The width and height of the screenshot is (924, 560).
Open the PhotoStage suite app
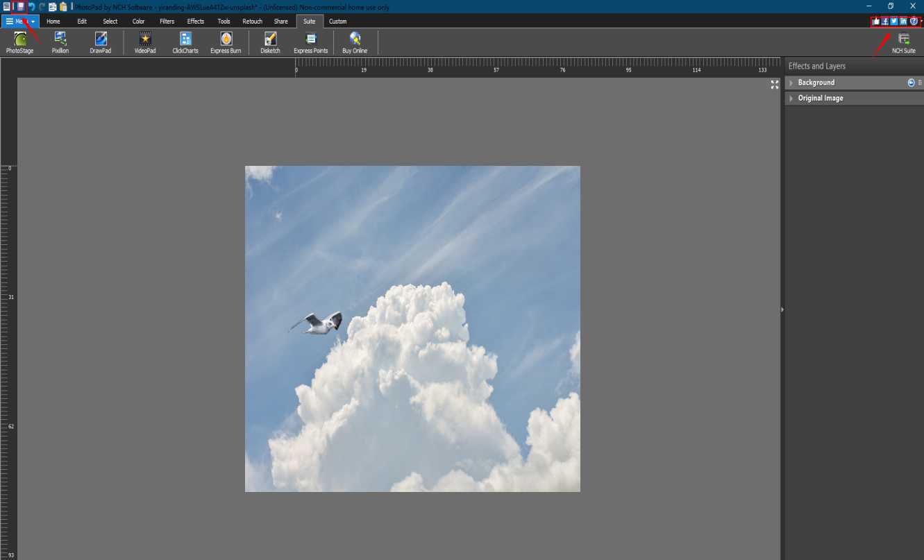click(19, 43)
